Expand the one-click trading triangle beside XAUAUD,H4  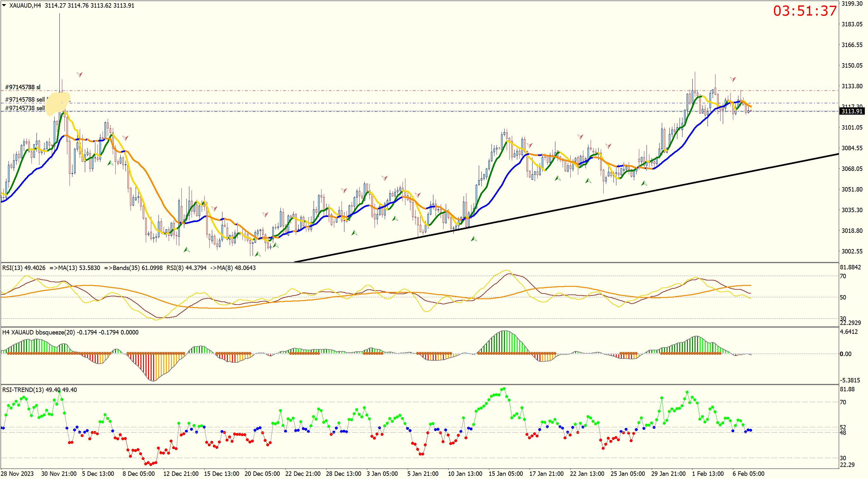tap(4, 5)
